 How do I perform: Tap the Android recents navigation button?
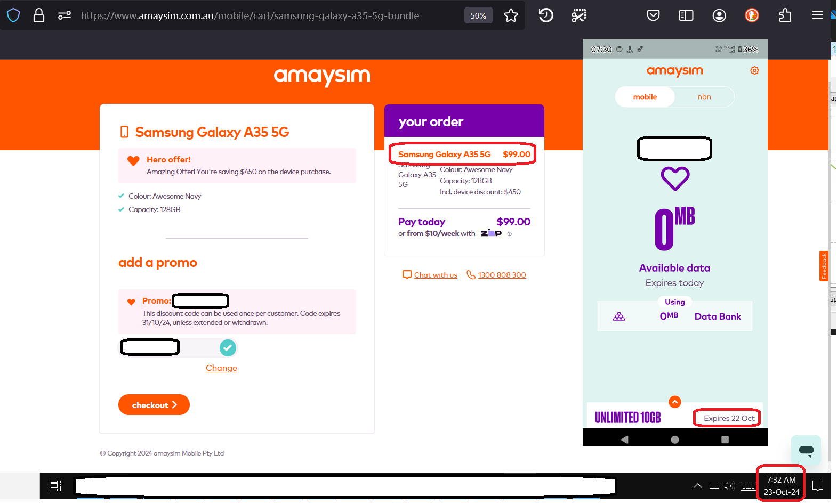click(725, 440)
